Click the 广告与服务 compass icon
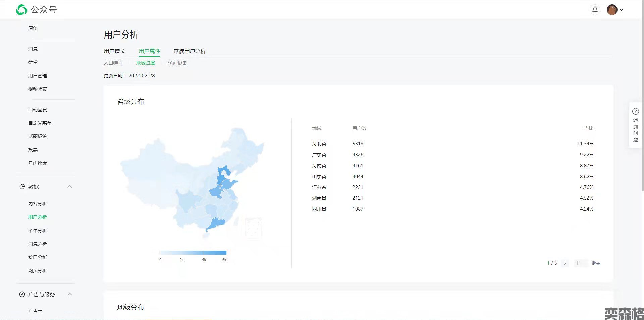Screen dimensions: 644x320 point(22,294)
